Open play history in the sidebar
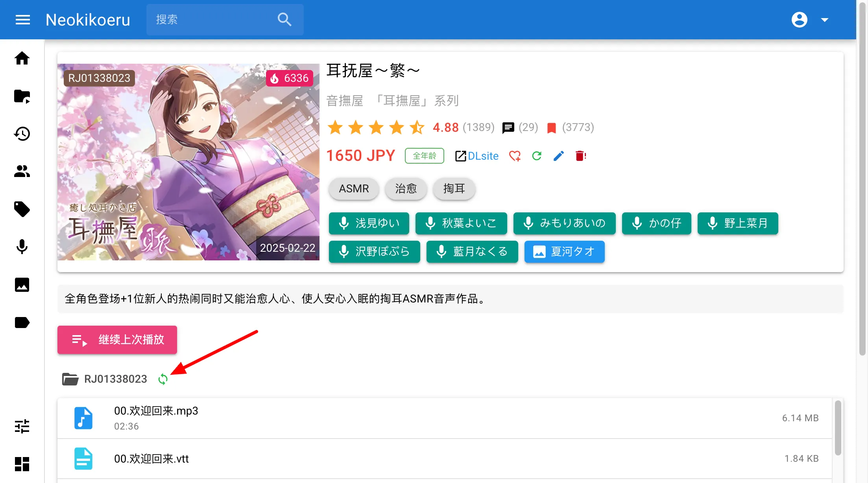Image resolution: width=868 pixels, height=483 pixels. pyautogui.click(x=22, y=134)
